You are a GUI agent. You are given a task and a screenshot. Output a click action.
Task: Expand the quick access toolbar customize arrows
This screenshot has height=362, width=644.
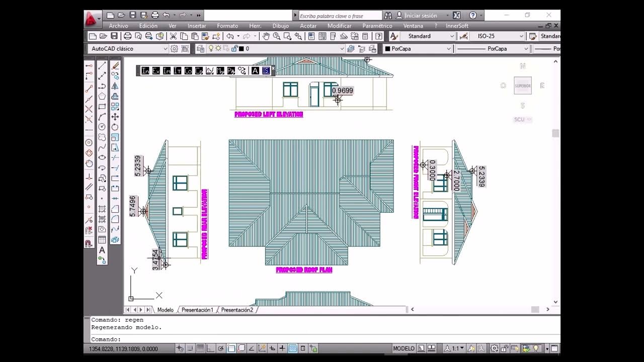click(x=199, y=15)
